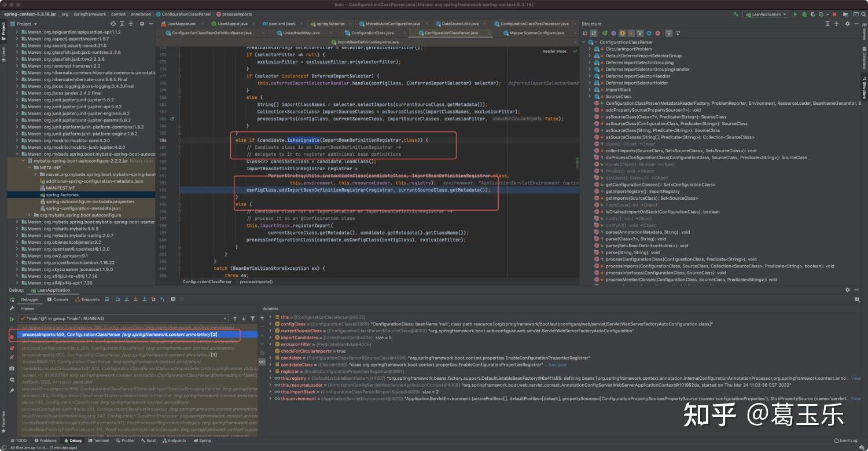Open View Breakpoints in the debug sidebar

pos(12,348)
